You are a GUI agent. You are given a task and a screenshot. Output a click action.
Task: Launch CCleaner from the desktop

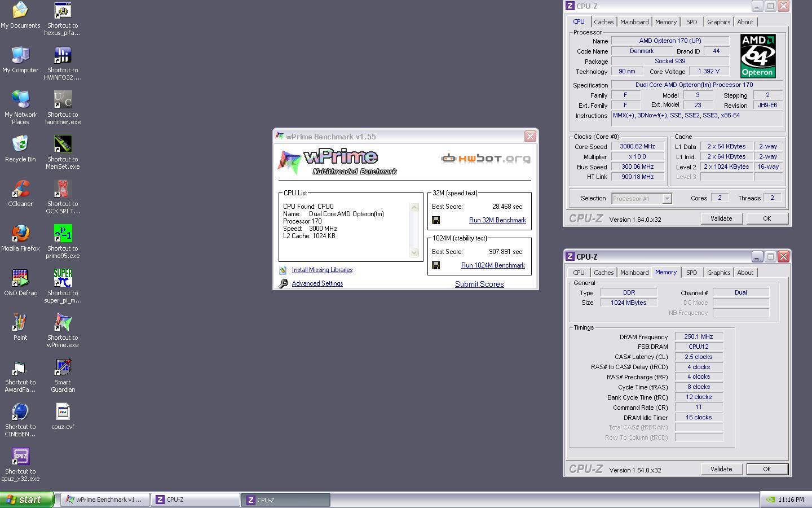(20, 194)
